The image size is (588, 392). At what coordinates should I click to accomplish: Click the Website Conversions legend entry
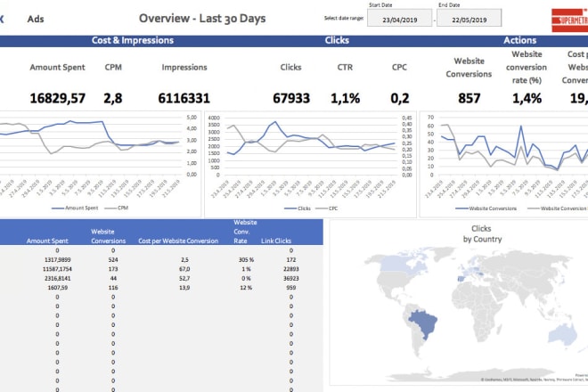click(x=486, y=208)
